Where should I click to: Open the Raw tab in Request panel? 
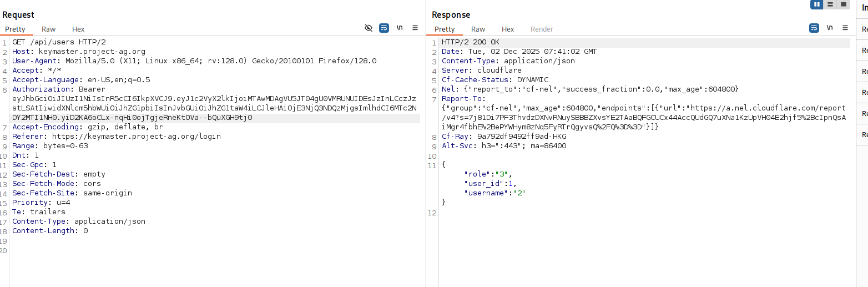(x=48, y=29)
